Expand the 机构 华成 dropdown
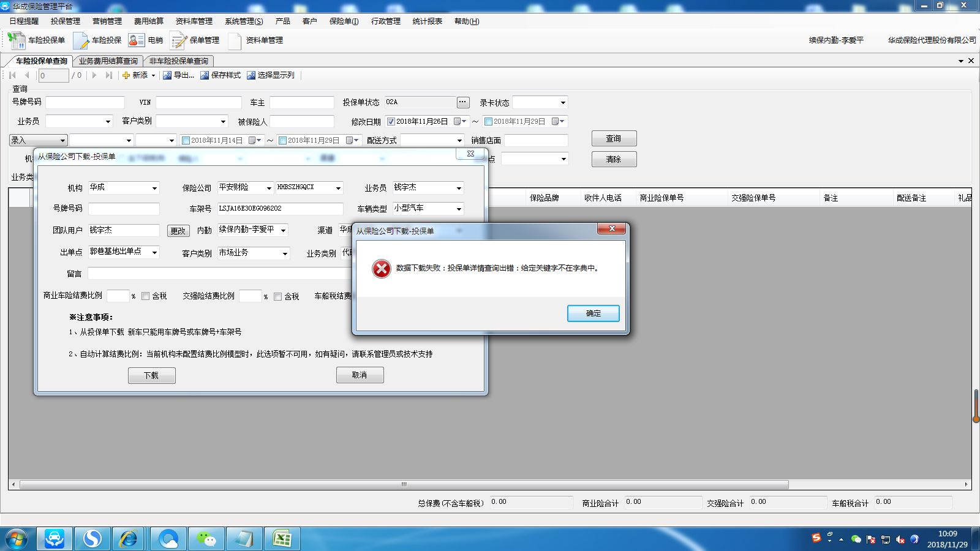 (154, 188)
